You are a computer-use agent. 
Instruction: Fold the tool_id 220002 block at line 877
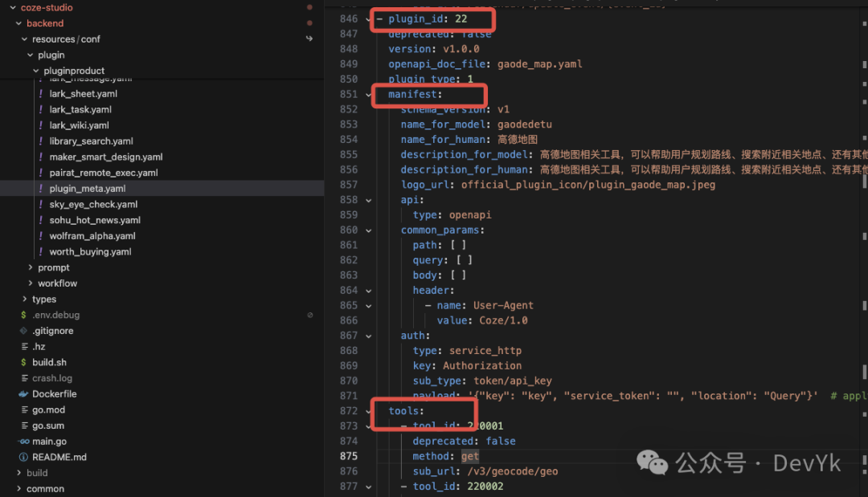pyautogui.click(x=368, y=487)
